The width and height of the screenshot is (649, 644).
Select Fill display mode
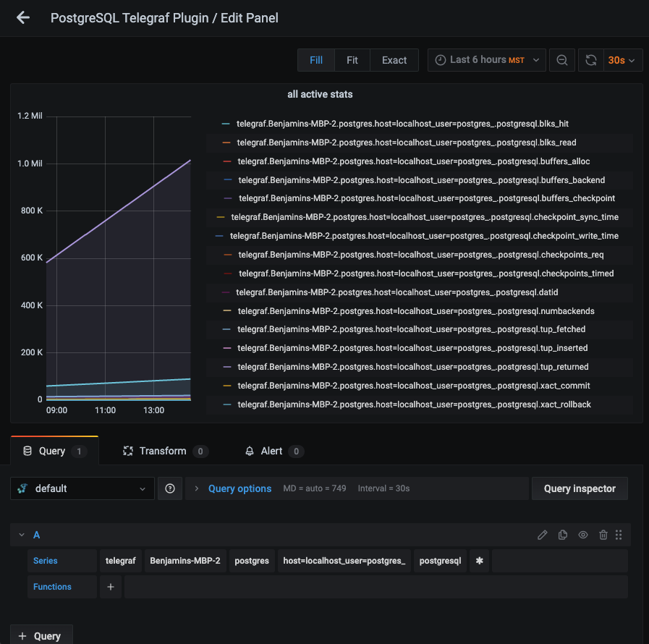click(316, 60)
